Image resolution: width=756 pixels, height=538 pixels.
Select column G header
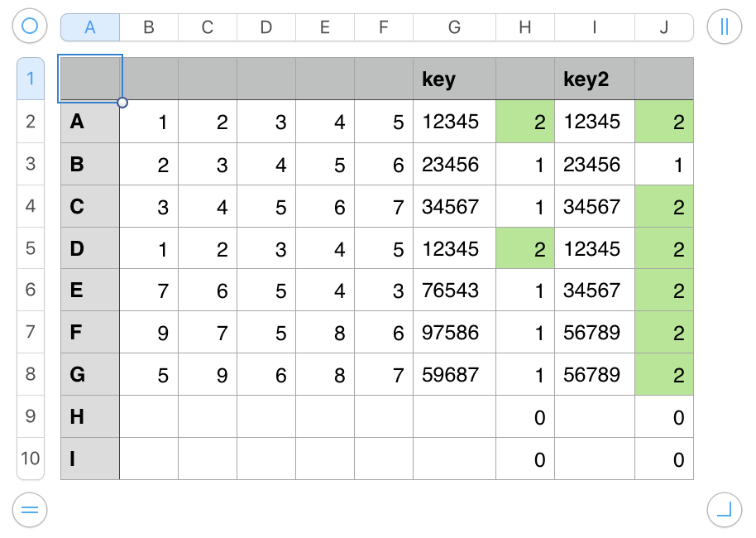point(454,27)
